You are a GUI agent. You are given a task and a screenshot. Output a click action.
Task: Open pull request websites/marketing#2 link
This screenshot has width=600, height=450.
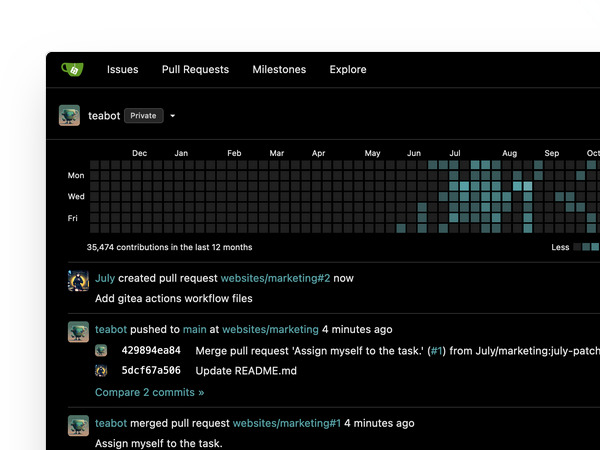[x=275, y=279]
